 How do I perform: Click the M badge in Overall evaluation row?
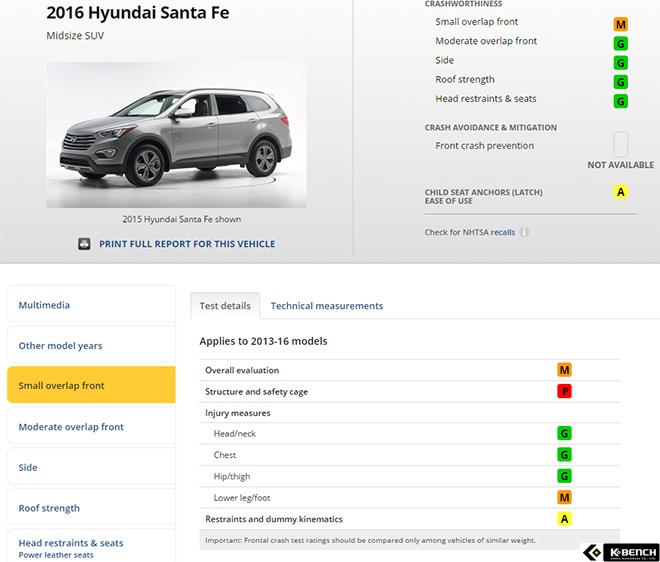(x=564, y=370)
